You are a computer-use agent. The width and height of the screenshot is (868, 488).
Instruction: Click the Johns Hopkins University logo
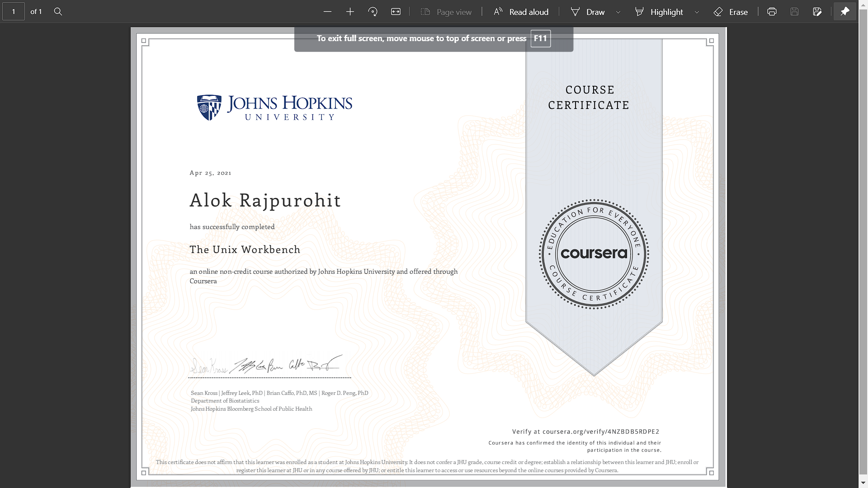[274, 108]
